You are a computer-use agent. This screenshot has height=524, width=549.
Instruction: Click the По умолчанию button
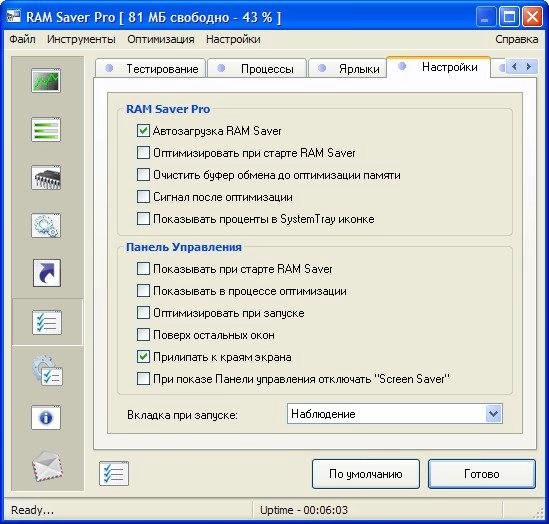click(x=366, y=474)
